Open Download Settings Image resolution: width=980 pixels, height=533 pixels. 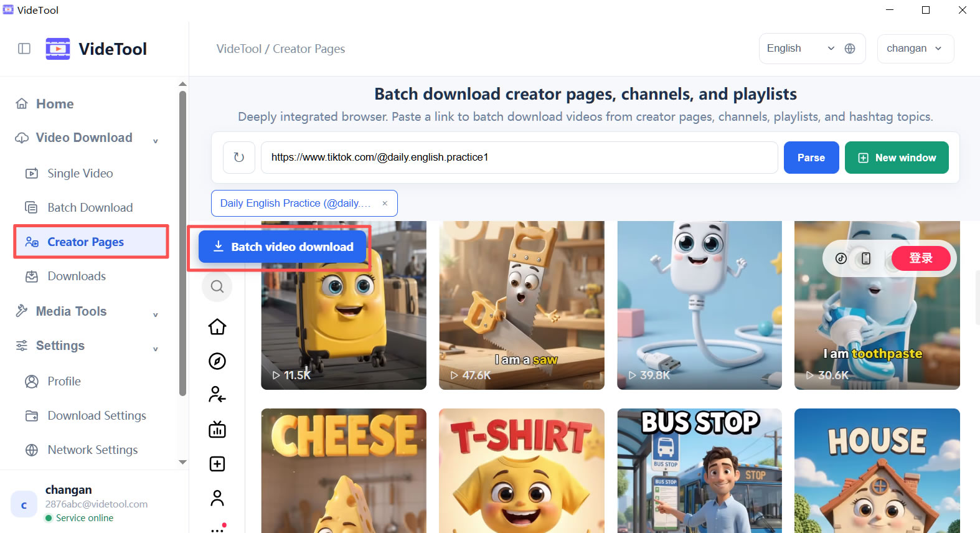(97, 416)
